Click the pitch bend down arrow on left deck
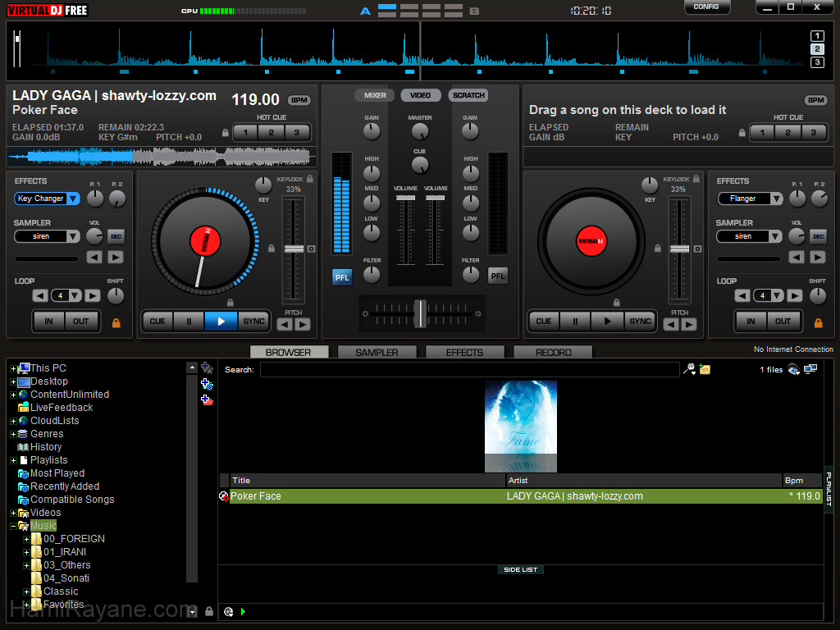Screen dimensions: 840x630 pyautogui.click(x=285, y=324)
